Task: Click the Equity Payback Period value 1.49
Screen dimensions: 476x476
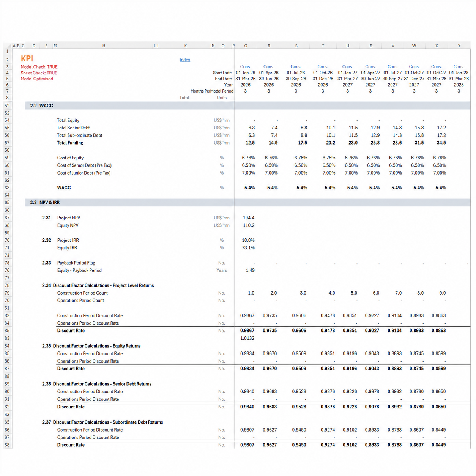Action: pyautogui.click(x=250, y=271)
